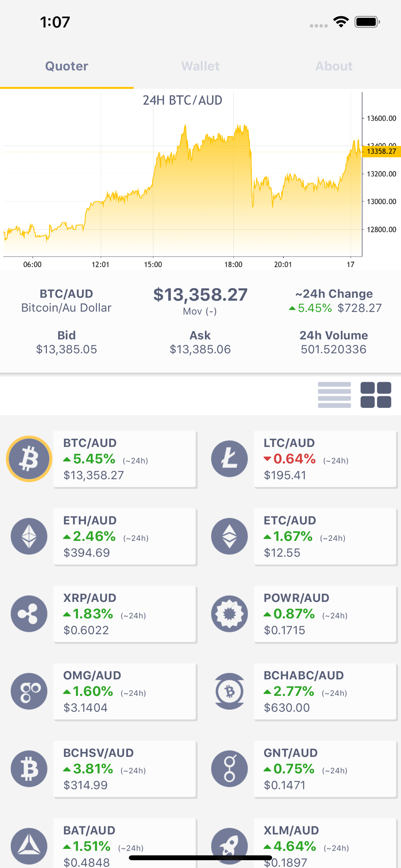Choose the XRP ripple icon
This screenshot has height=868, width=401.
pos(29,614)
